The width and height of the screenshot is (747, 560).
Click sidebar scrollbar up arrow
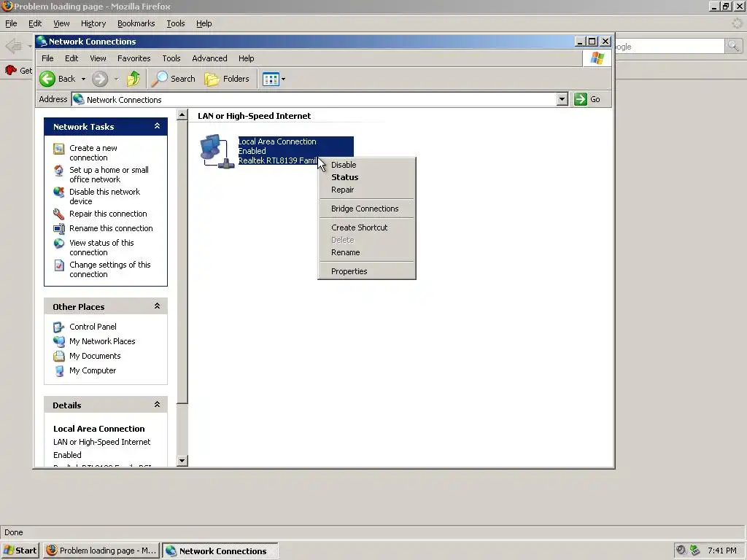pyautogui.click(x=182, y=114)
